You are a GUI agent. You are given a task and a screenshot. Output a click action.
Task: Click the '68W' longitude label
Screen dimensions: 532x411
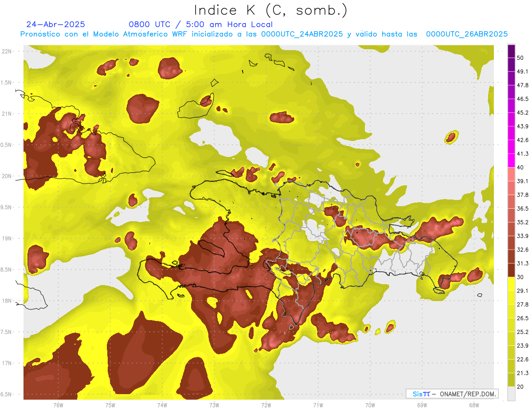click(x=474, y=405)
